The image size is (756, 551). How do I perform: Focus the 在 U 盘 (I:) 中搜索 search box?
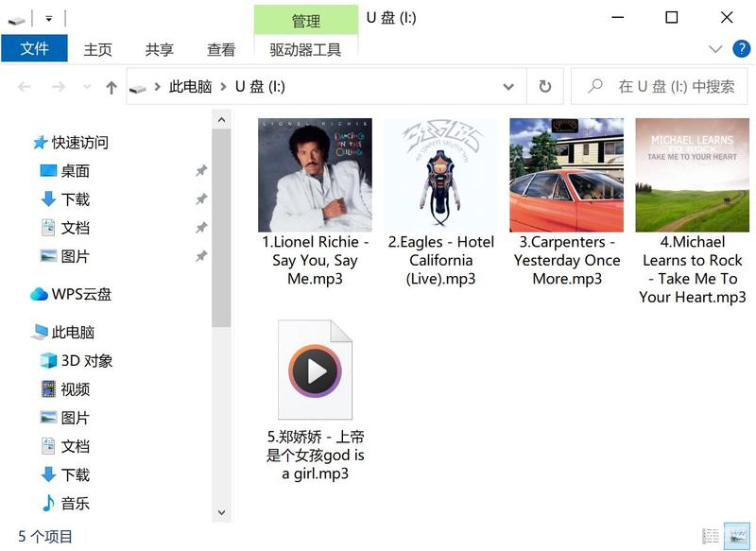[x=659, y=87]
